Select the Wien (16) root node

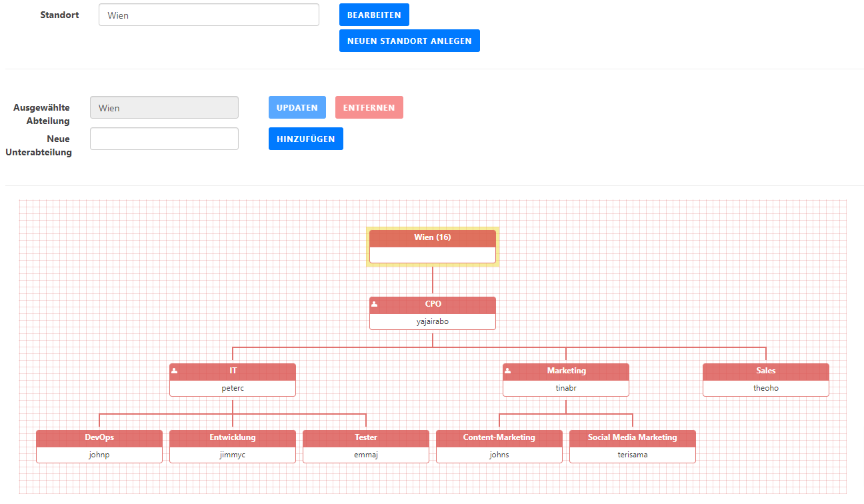pyautogui.click(x=433, y=246)
